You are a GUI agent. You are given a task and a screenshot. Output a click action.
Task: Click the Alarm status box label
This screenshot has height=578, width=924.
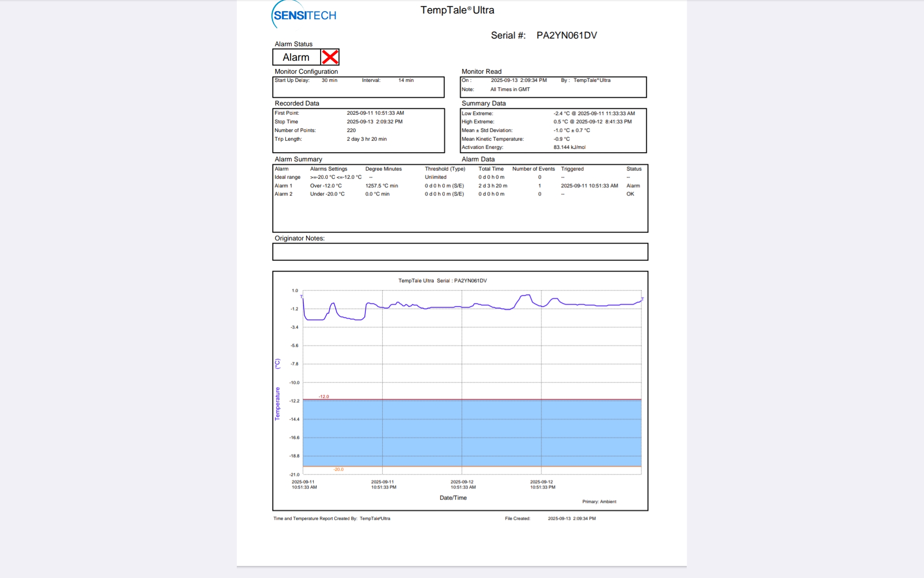coord(296,57)
